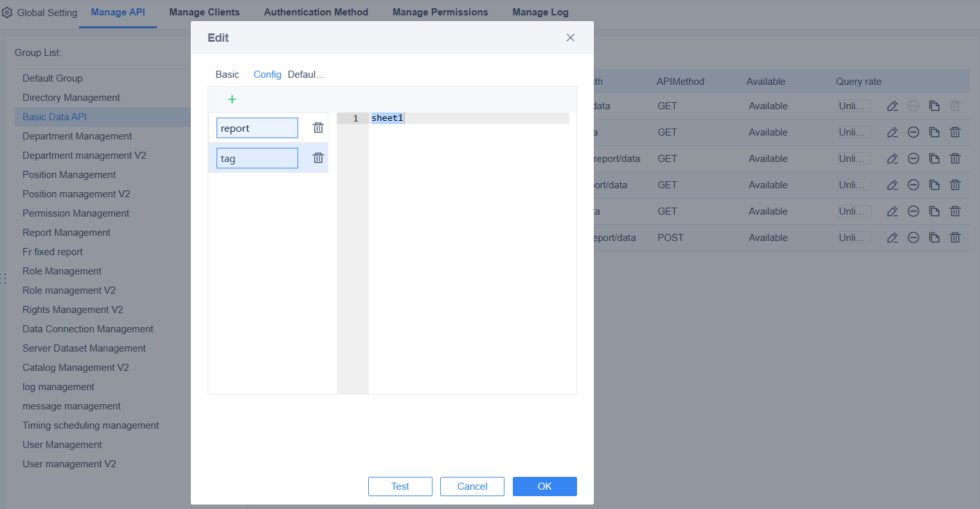Open Global Setting via the gear icon
The width and height of the screenshot is (980, 509).
coord(7,12)
